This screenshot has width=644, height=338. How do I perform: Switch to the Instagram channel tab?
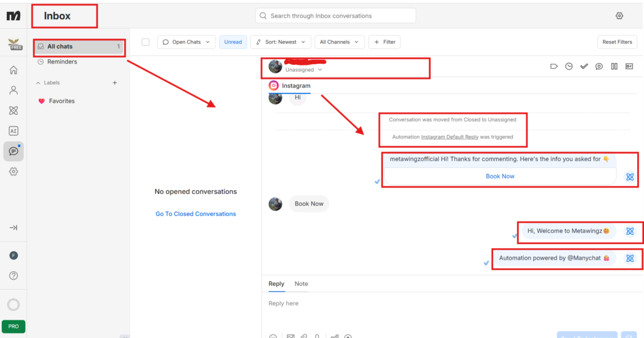tap(289, 86)
